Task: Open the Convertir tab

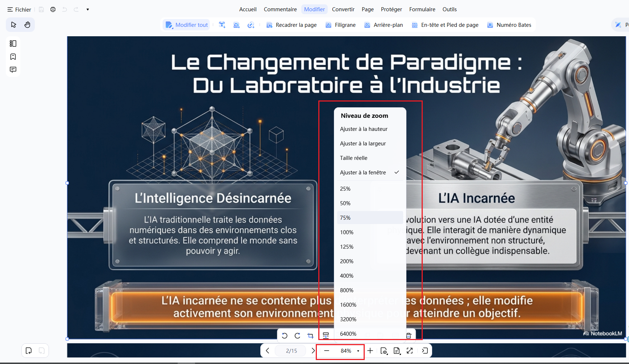Action: click(343, 9)
